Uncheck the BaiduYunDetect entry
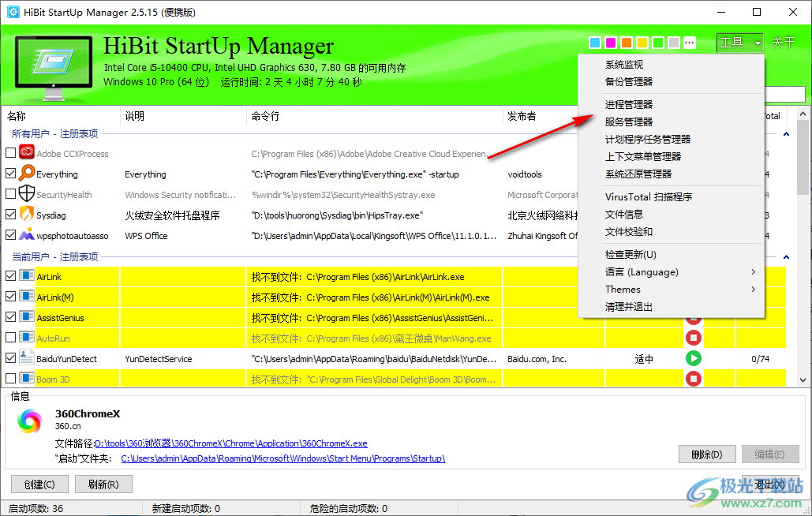This screenshot has width=812, height=516. tap(10, 358)
